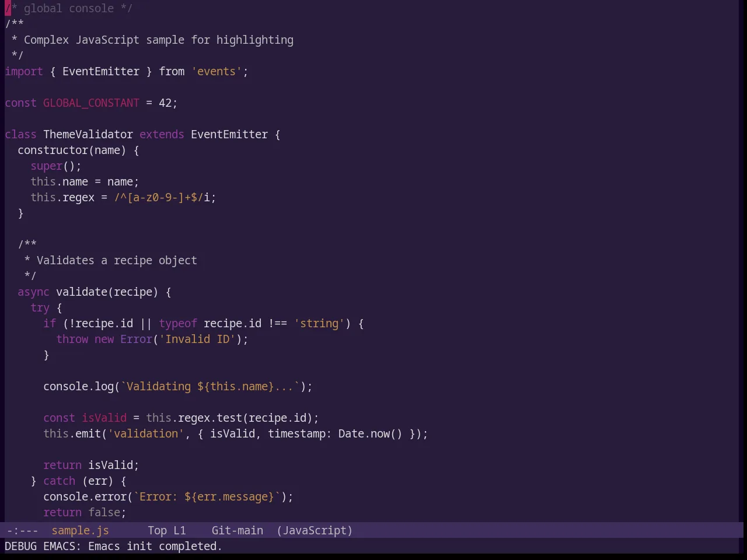Viewport: 747px width, 560px height.
Task: Click the 'validation' string in emit call
Action: (146, 434)
